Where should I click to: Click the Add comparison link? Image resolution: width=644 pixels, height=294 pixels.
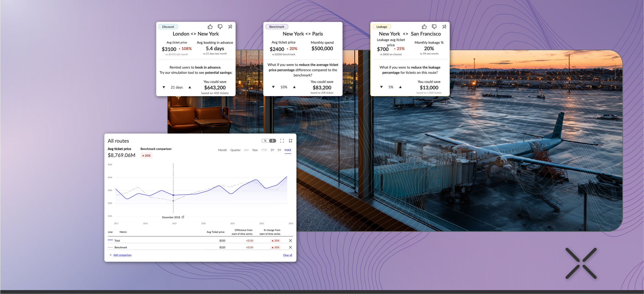[x=122, y=255]
